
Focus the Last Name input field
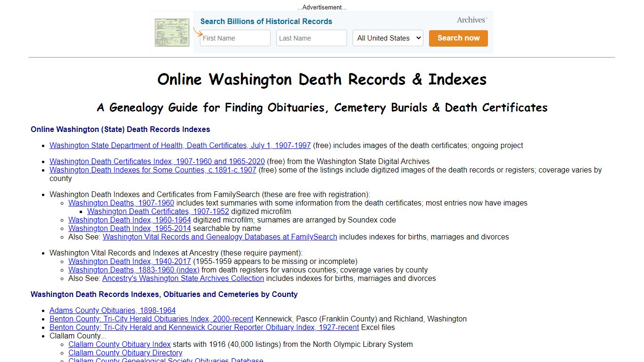[x=312, y=38]
